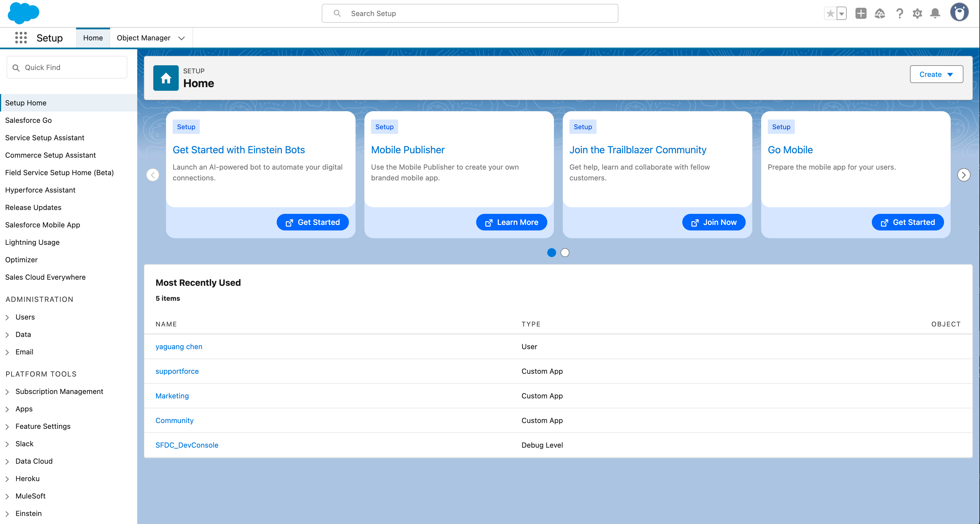Open the help question mark icon
Viewport: 980px width, 524px height.
coord(899,14)
